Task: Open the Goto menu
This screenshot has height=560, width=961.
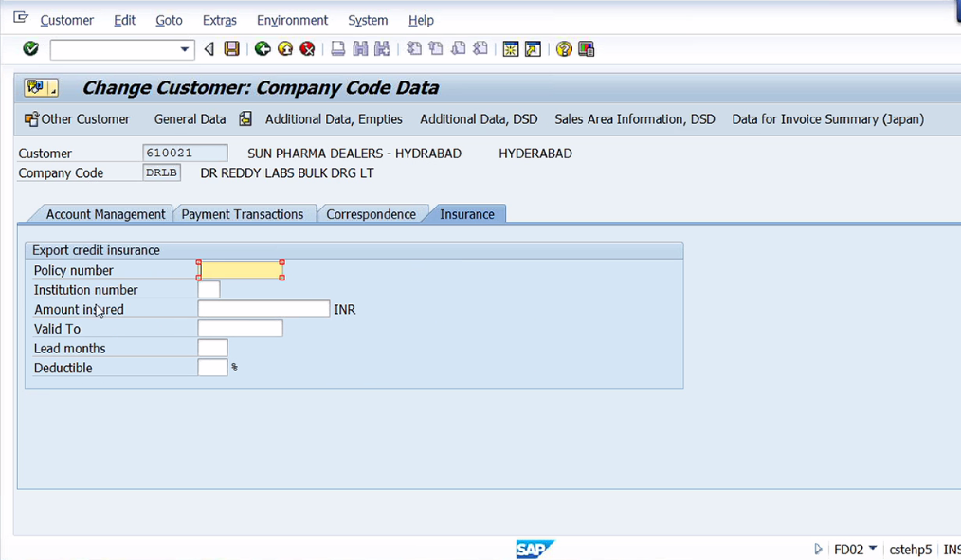Action: (x=169, y=20)
